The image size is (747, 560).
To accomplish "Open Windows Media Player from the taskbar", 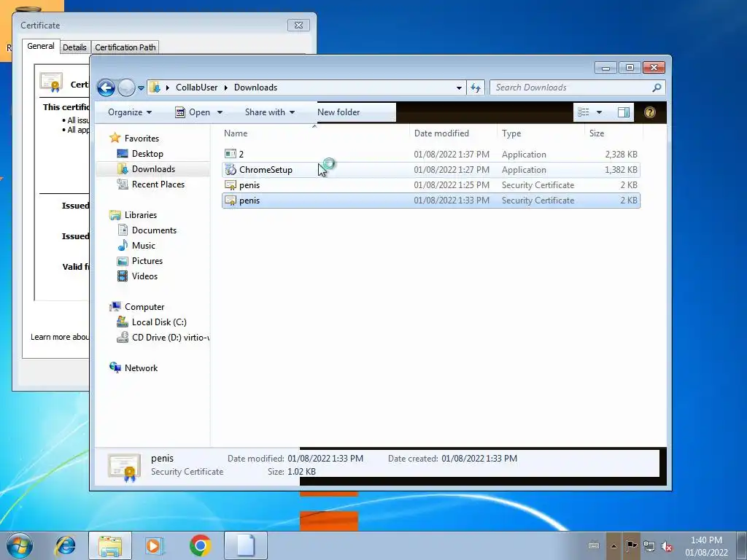I will coord(155,545).
